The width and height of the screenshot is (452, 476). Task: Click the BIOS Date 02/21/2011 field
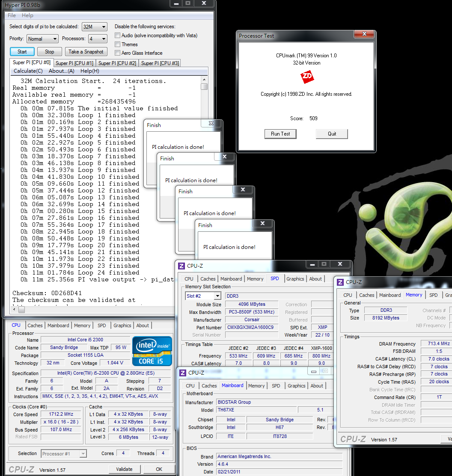[279, 472]
